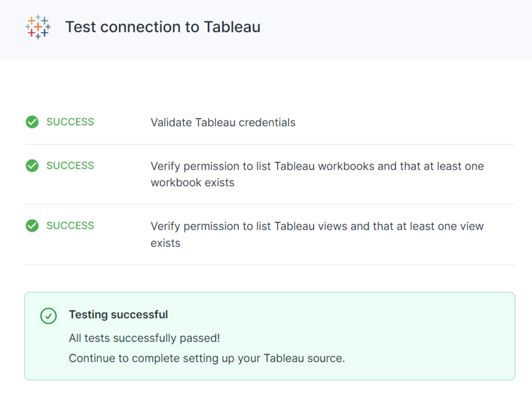Click the second SUCCESS label text
The width and height of the screenshot is (532, 411).
[x=70, y=165]
